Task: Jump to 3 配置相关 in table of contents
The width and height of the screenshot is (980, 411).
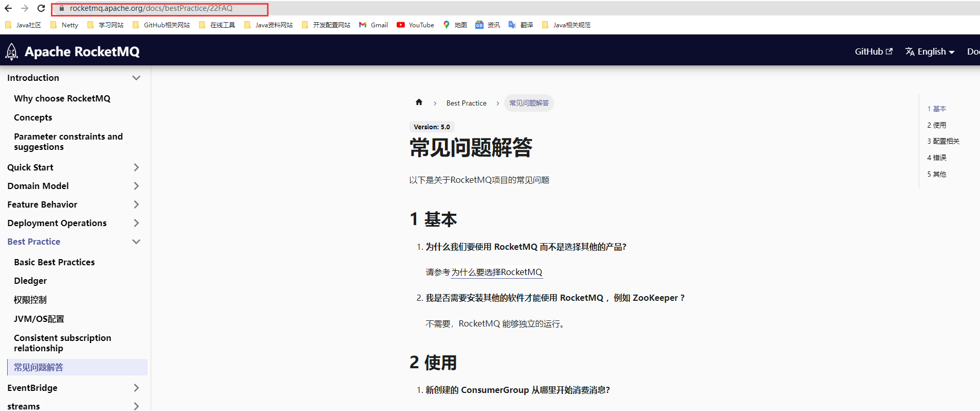Action: 943,141
